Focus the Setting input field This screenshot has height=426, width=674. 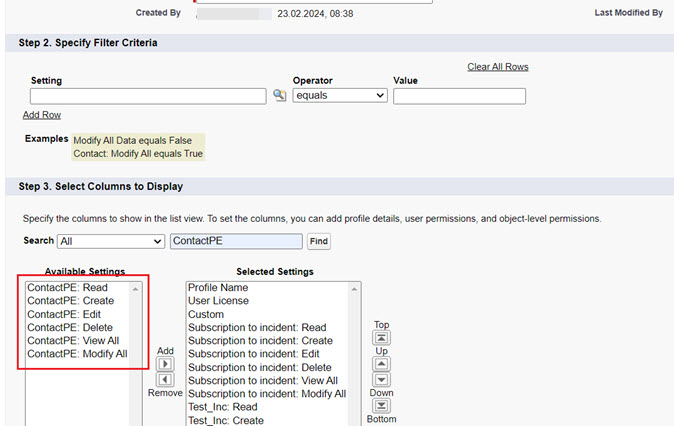click(148, 96)
